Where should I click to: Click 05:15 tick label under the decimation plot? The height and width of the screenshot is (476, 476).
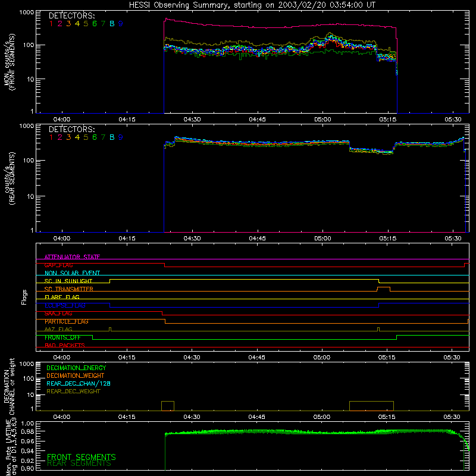click(387, 417)
